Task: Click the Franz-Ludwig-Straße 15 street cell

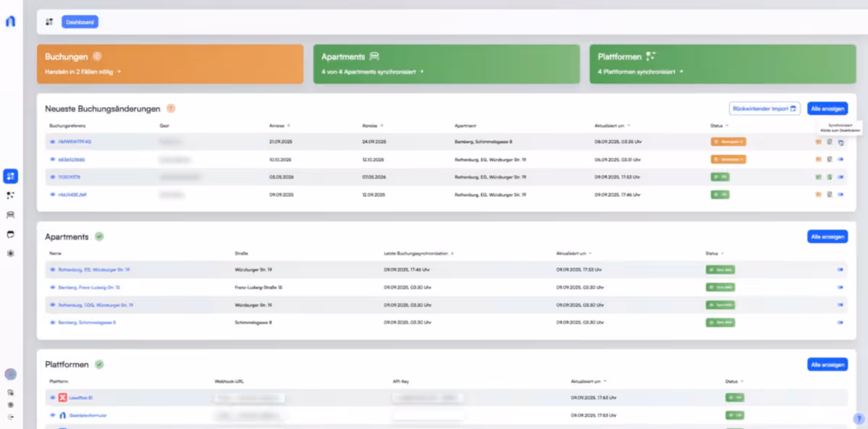Action: pyautogui.click(x=260, y=287)
